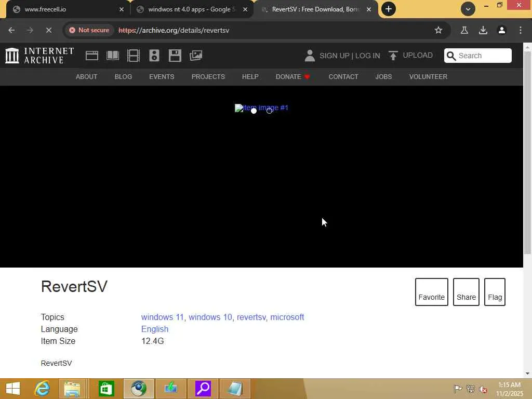Viewport: 532px width, 399px height.
Task: Open Windows Start button
Action: pyautogui.click(x=13, y=389)
